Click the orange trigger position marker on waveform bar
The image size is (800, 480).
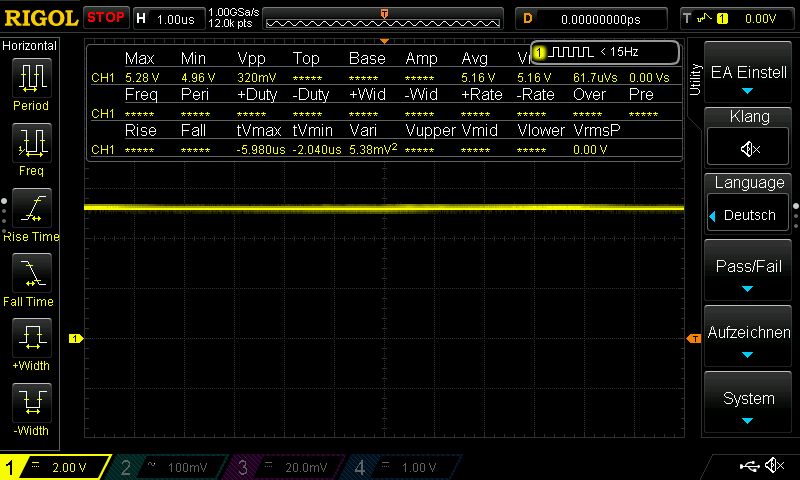(384, 13)
